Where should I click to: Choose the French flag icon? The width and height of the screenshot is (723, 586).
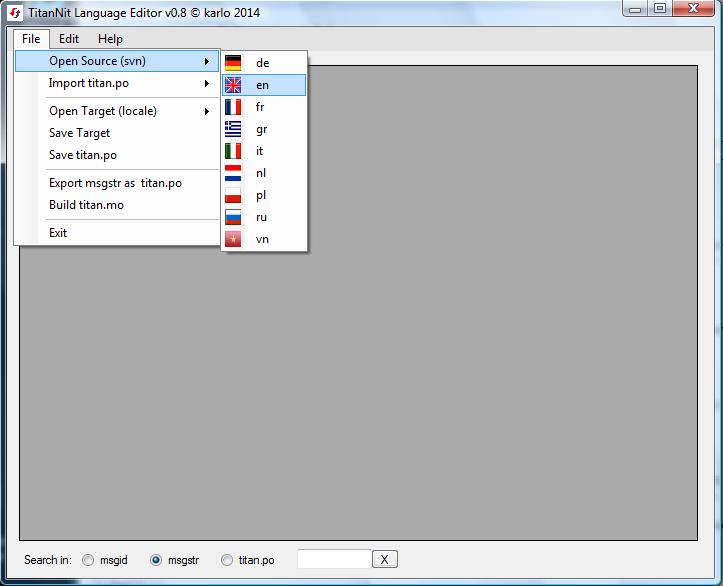pyautogui.click(x=233, y=107)
